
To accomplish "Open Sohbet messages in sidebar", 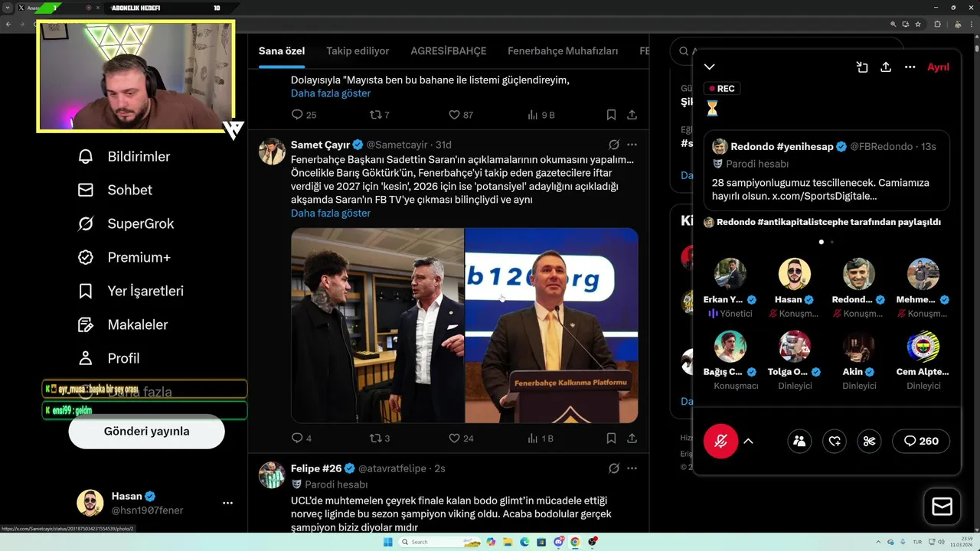I will [x=116, y=190].
